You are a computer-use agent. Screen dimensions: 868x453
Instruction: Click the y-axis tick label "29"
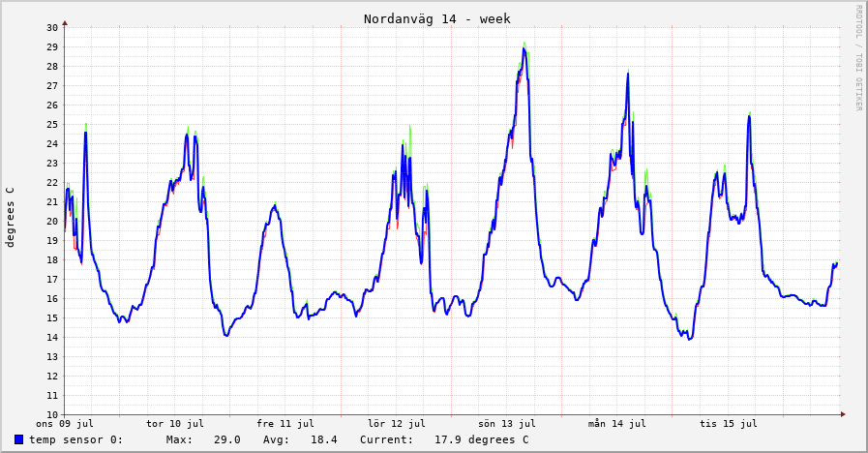[x=52, y=47]
